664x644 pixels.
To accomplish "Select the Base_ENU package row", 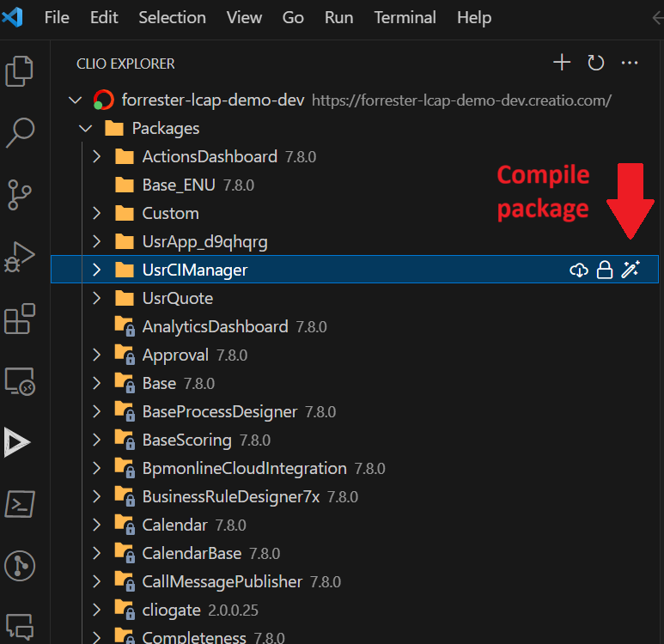I will tap(355, 185).
